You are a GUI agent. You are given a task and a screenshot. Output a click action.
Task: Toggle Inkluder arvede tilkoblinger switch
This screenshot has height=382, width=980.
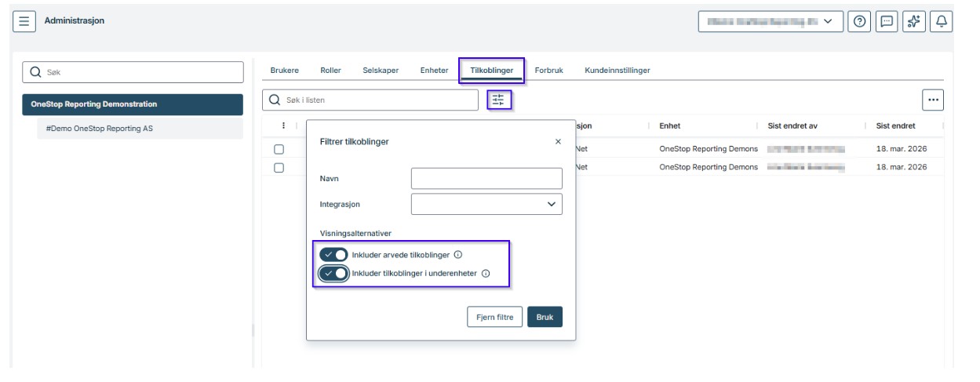[333, 254]
